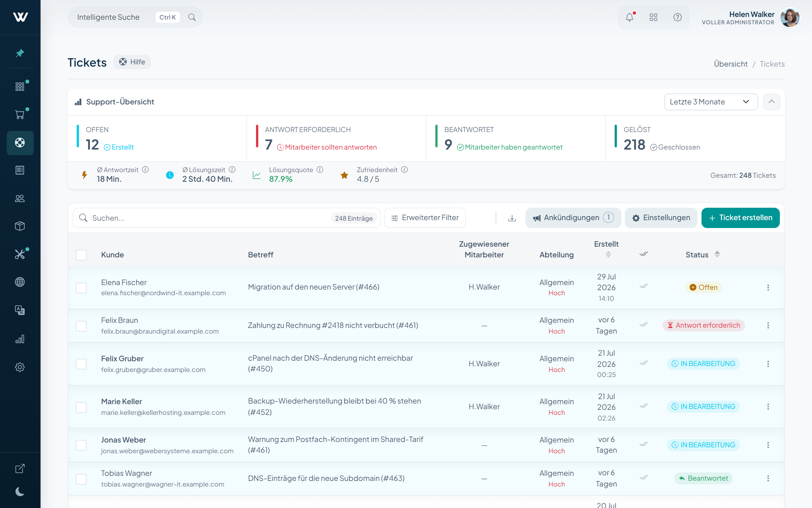Open row menu for Elena Fischer ticket

pos(768,288)
